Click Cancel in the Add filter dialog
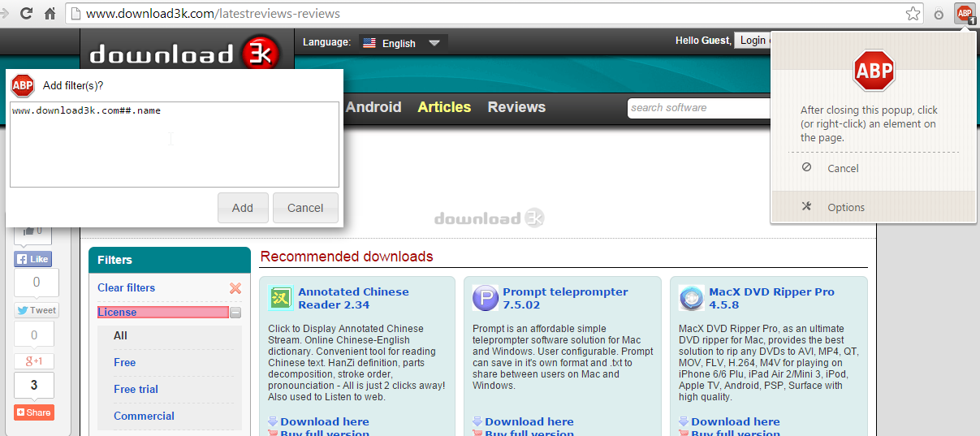This screenshot has height=436, width=980. [305, 208]
